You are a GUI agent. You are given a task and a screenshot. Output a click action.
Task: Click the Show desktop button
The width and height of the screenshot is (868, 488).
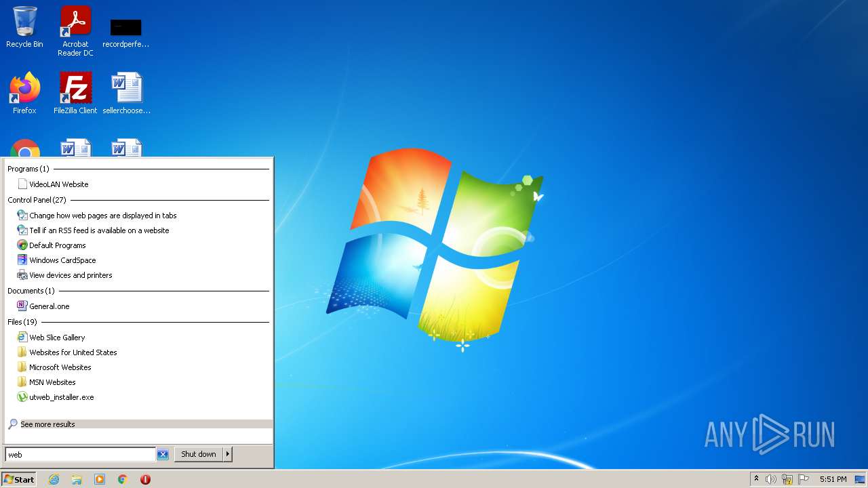click(861, 479)
